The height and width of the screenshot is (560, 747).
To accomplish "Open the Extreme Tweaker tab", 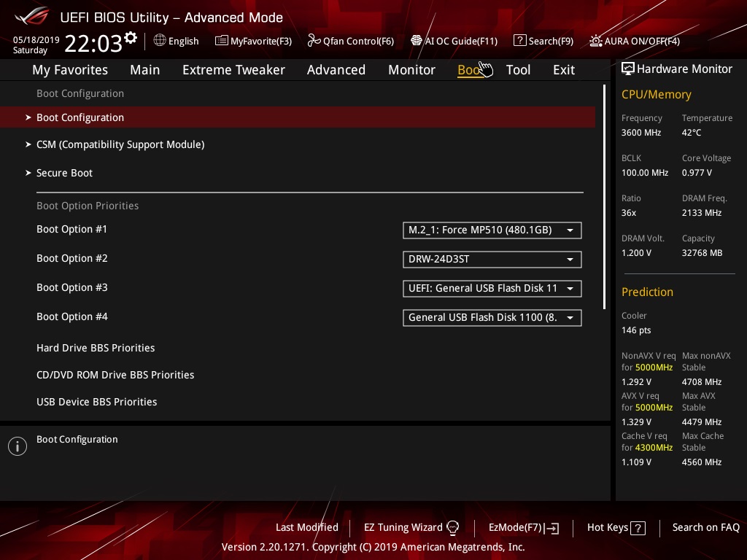I will coord(233,70).
